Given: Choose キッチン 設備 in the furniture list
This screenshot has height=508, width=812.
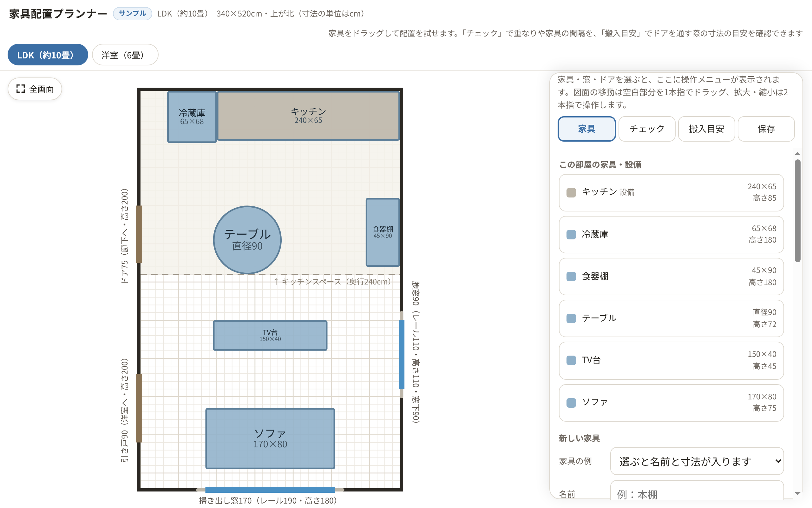Looking at the screenshot, I should click(671, 192).
